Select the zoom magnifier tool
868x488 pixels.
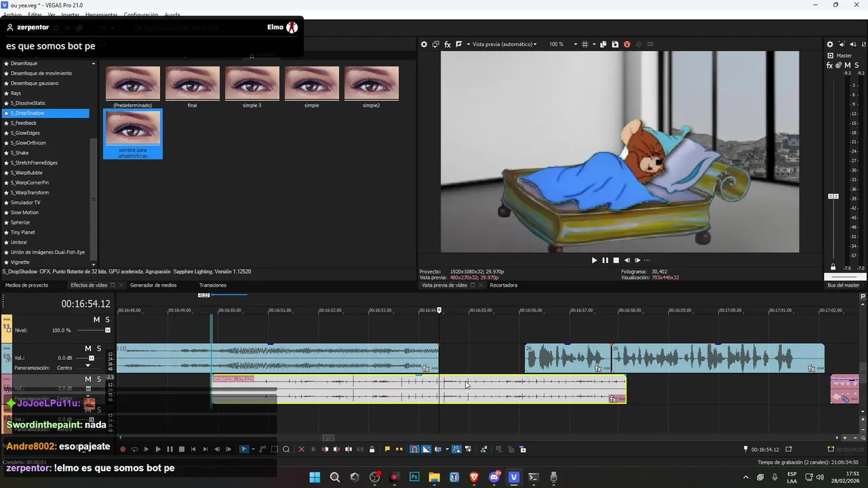tap(286, 449)
